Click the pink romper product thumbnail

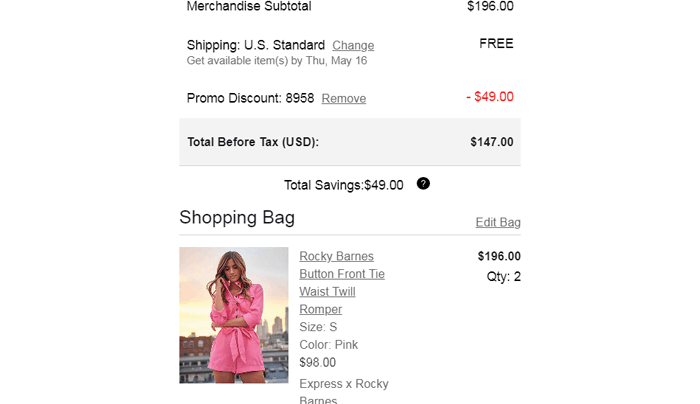(x=234, y=315)
